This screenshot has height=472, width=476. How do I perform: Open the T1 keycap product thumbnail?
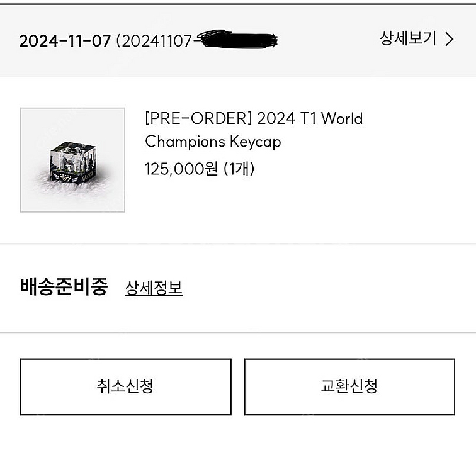pyautogui.click(x=72, y=160)
